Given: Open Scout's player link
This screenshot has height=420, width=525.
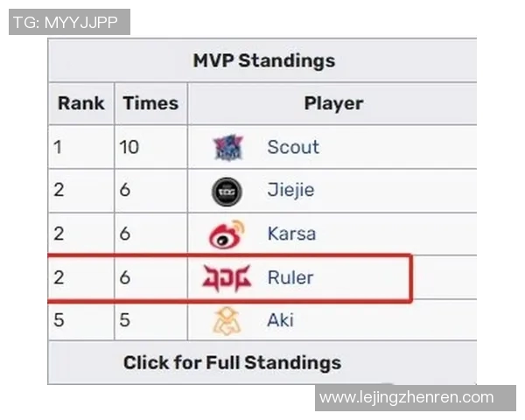Looking at the screenshot, I should [x=293, y=147].
